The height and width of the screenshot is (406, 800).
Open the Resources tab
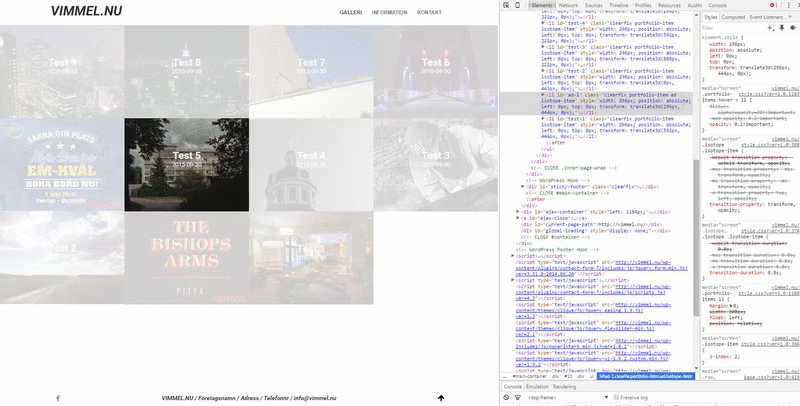(669, 5)
